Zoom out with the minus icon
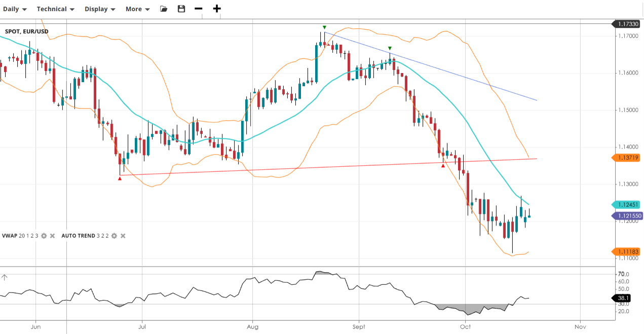 coord(199,9)
